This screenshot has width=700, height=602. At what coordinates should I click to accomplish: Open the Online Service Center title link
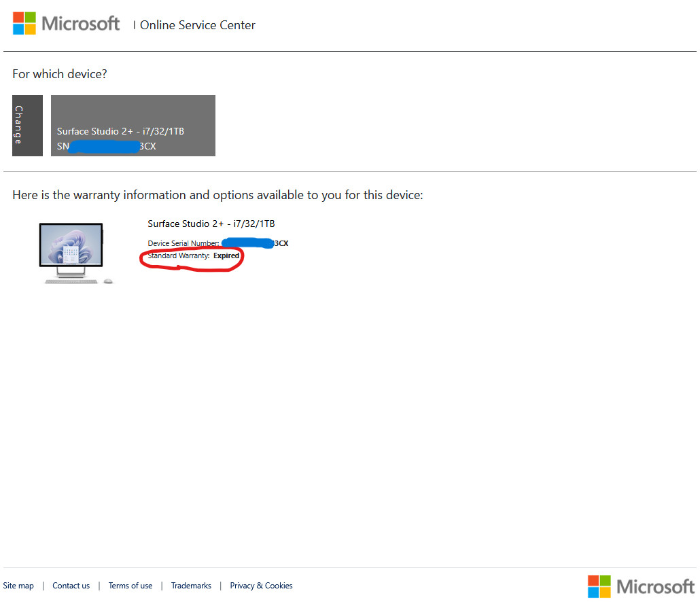tap(197, 25)
